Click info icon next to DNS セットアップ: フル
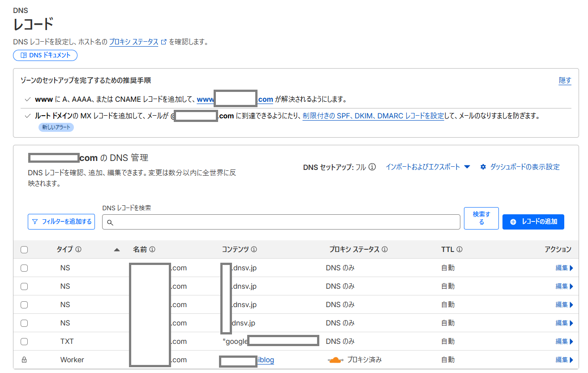The width and height of the screenshot is (588, 373). [372, 167]
